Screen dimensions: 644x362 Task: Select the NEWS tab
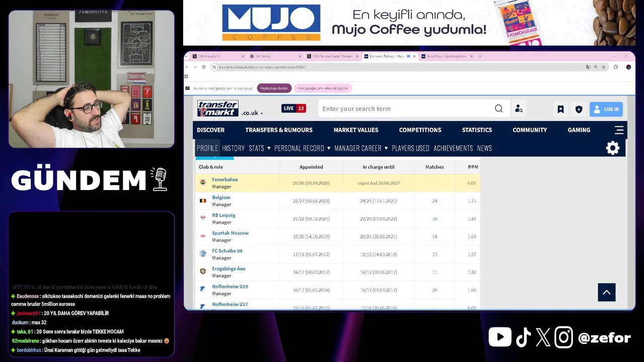485,148
